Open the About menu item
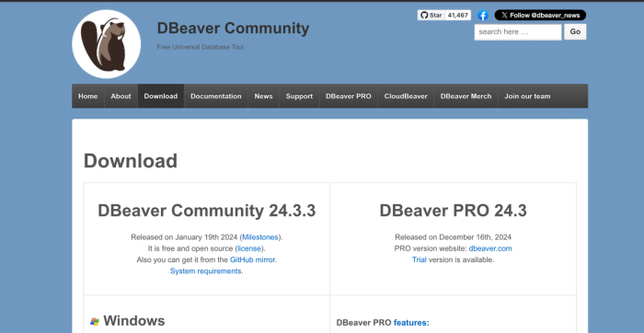 tap(121, 96)
